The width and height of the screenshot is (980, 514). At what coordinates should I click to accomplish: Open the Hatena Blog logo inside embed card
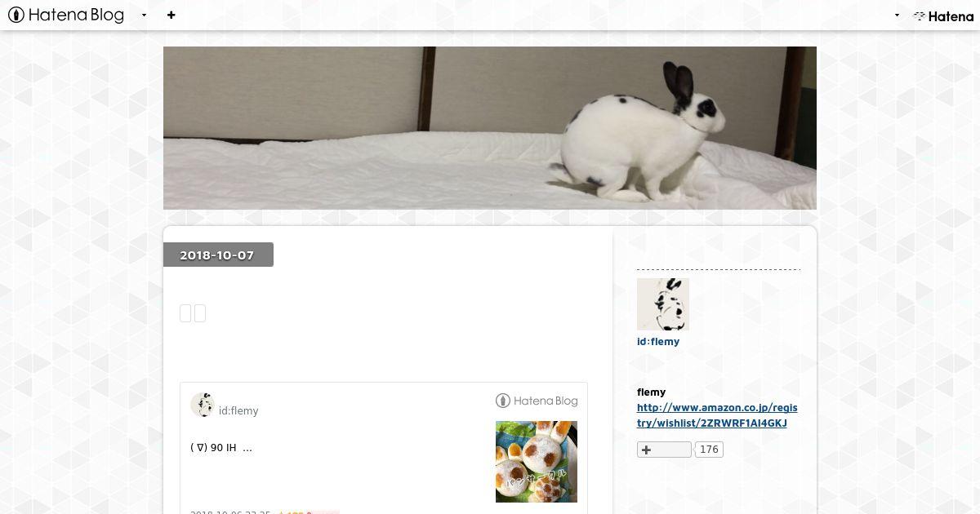point(537,401)
